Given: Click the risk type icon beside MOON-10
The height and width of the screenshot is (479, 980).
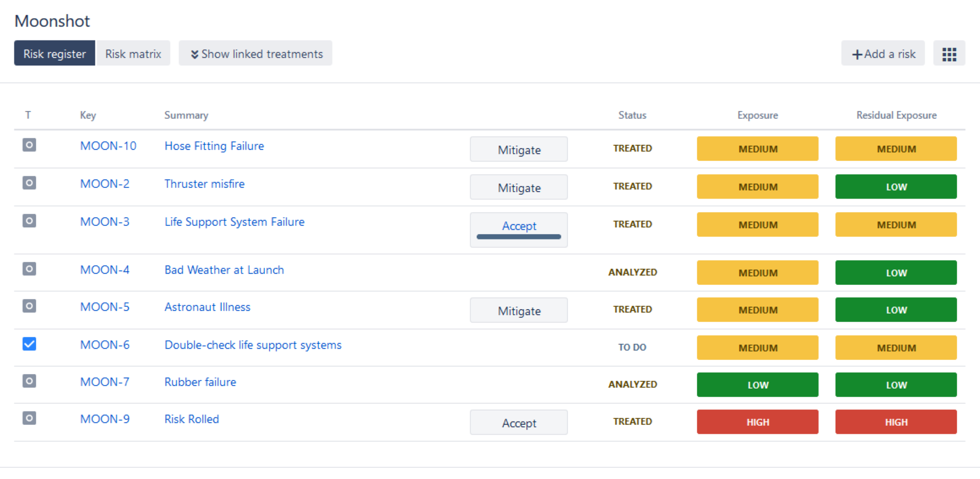Looking at the screenshot, I should coord(29,145).
